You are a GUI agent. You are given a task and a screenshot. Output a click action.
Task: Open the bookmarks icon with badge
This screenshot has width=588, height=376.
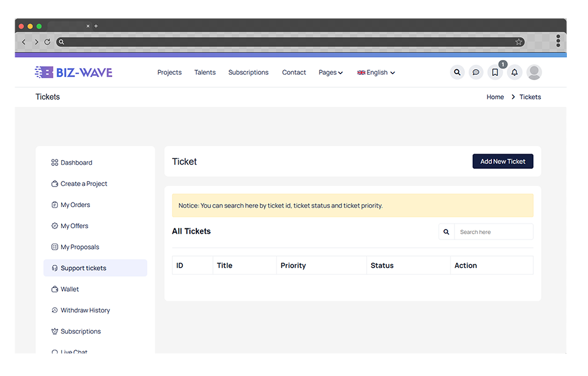[495, 72]
